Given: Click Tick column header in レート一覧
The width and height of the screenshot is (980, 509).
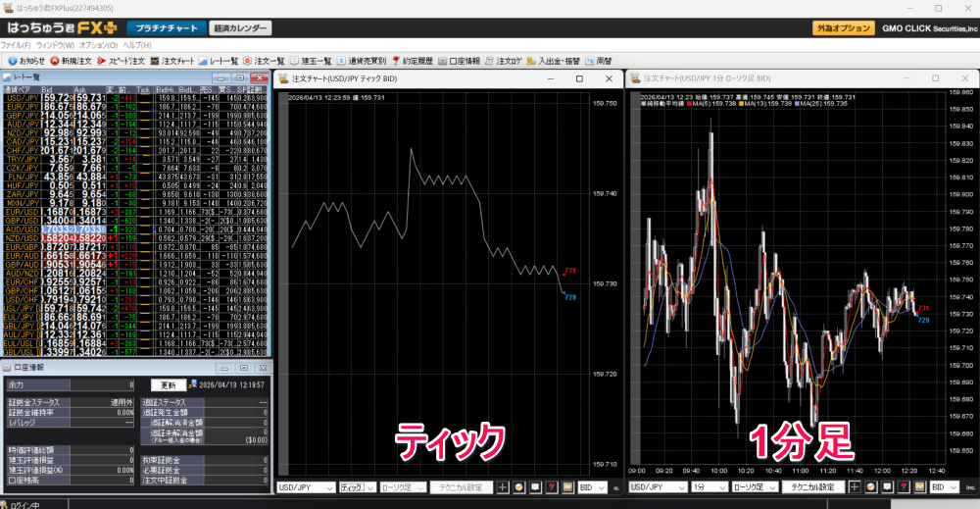Looking at the screenshot, I should pos(145,90).
